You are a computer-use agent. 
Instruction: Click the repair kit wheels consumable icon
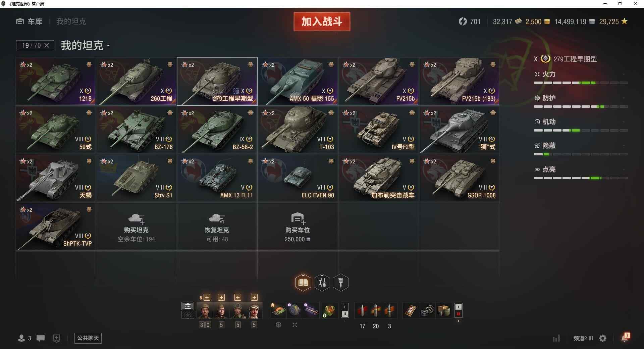pos(427,311)
